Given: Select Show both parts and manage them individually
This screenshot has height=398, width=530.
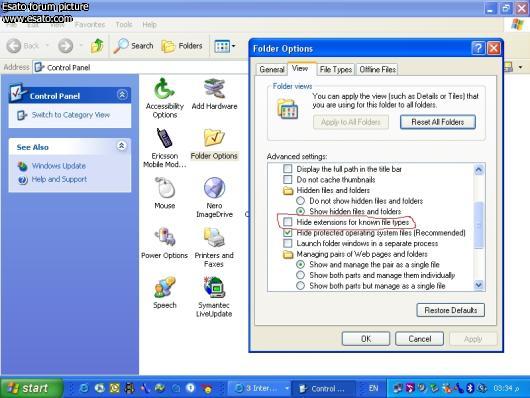Looking at the screenshot, I should pos(300,275).
